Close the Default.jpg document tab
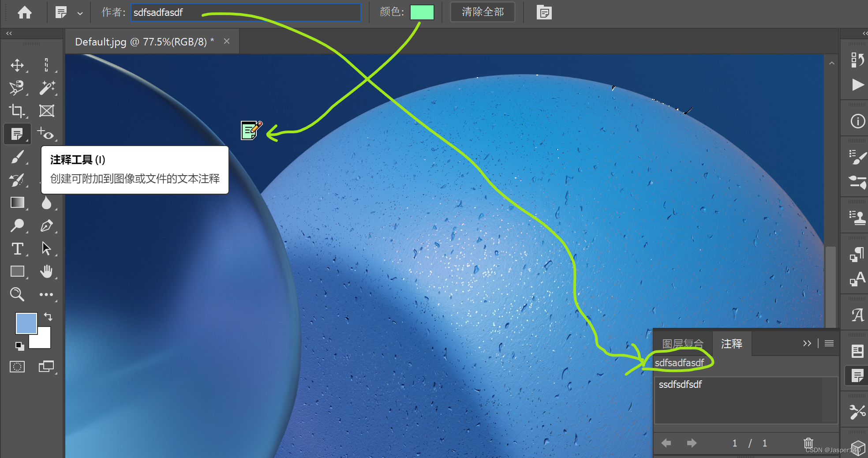The image size is (868, 458). tap(227, 41)
